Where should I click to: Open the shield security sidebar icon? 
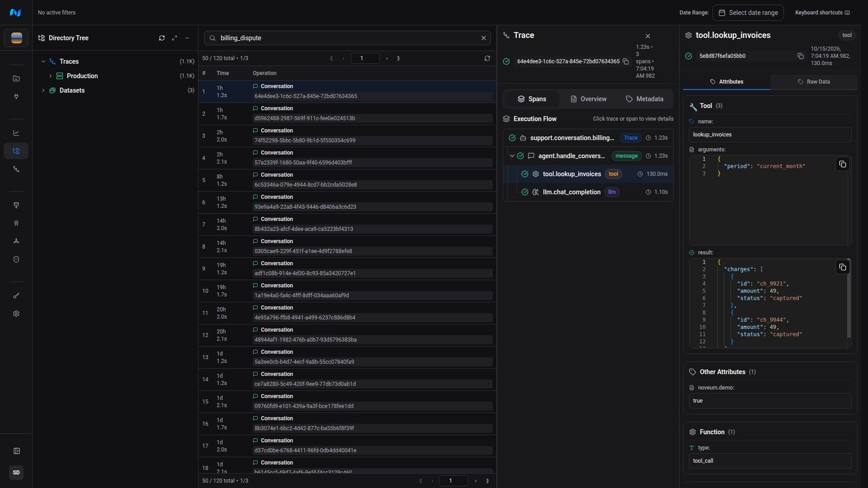tap(16, 259)
